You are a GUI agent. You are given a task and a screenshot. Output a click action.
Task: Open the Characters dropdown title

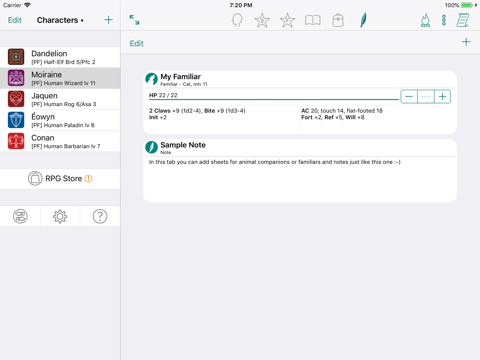coord(60,20)
